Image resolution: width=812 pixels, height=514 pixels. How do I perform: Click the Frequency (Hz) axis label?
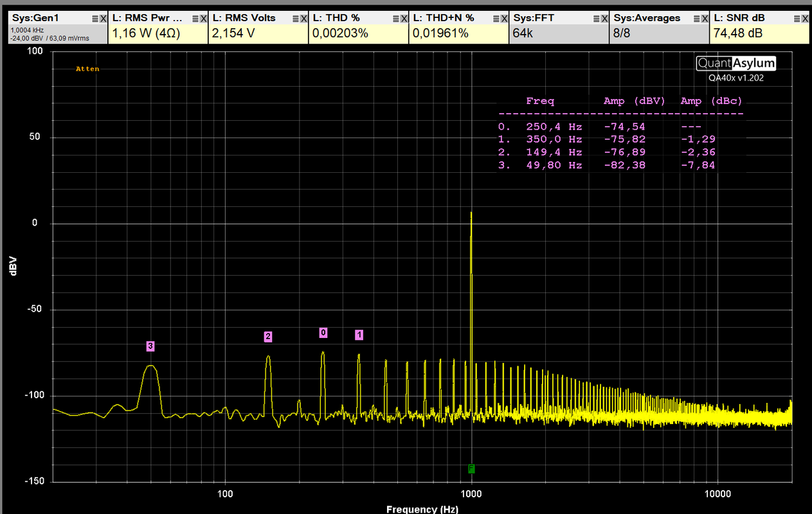pos(422,509)
